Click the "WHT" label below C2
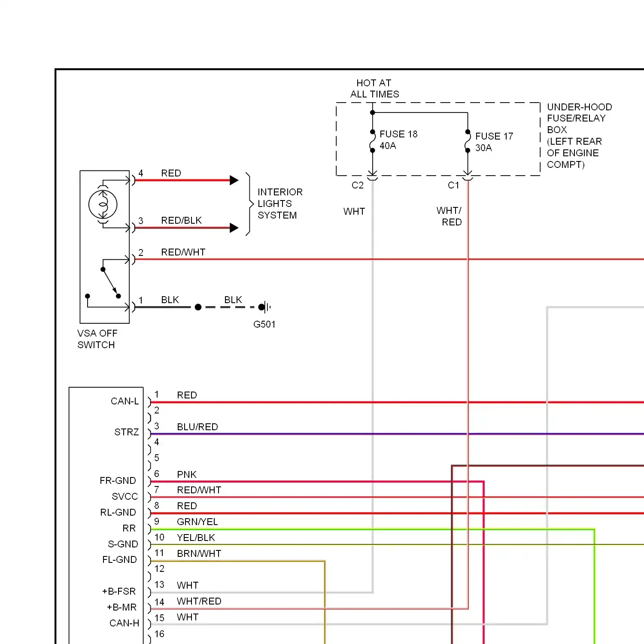Screen dimensions: 644x644 point(354,211)
